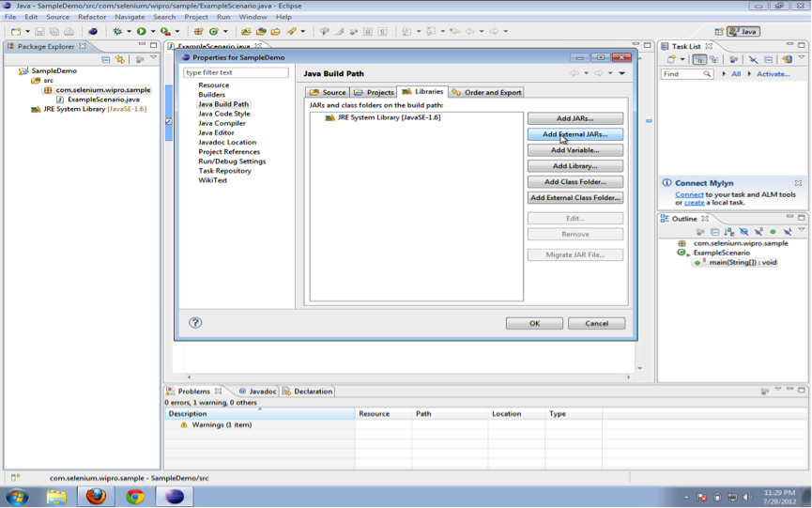Click Chrome icon in Windows taskbar
812x508 pixels.
135,497
